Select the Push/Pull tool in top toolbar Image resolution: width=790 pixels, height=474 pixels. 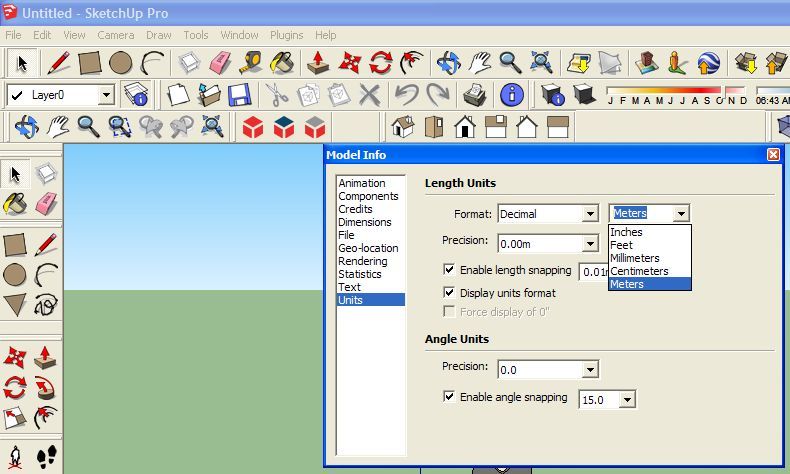(x=318, y=63)
